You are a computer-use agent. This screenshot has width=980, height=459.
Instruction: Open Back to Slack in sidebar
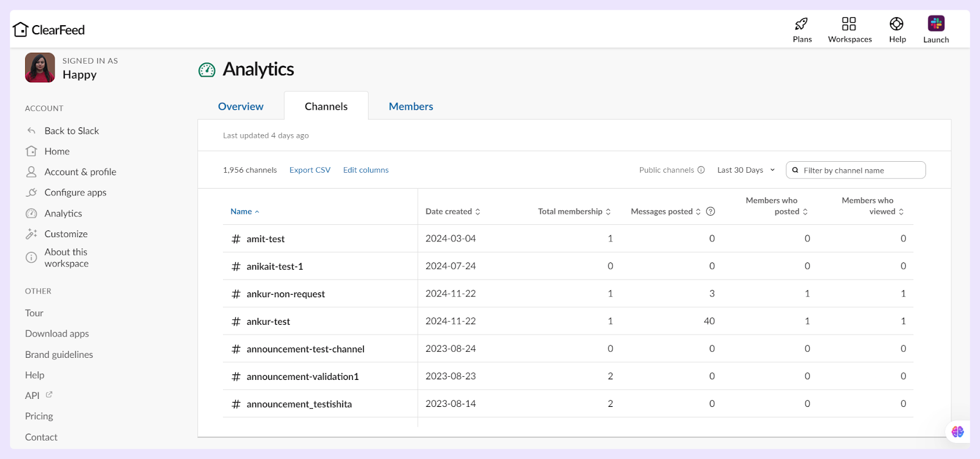[72, 131]
